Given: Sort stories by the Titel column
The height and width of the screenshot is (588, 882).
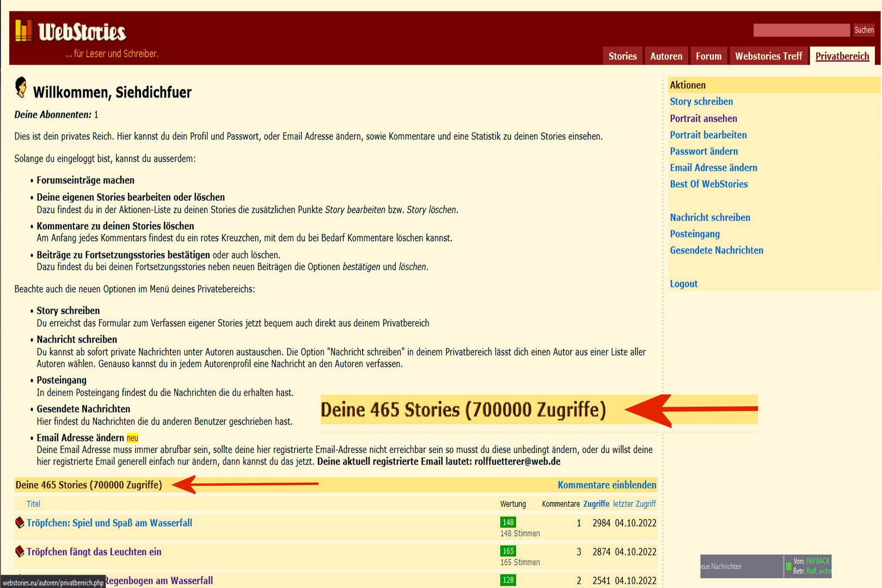Looking at the screenshot, I should click(33, 504).
